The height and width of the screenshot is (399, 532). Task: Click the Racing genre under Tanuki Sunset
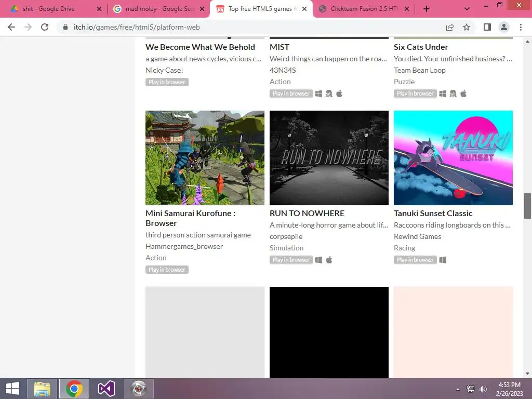404,248
